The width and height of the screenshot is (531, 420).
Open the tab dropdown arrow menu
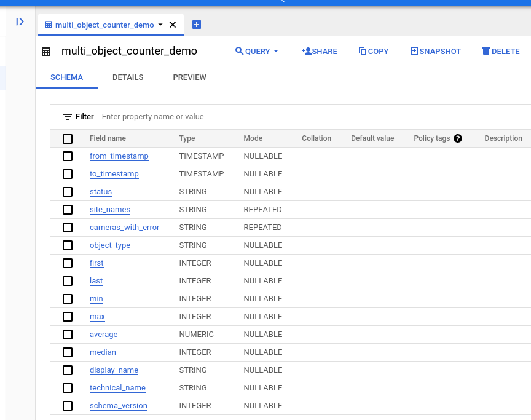[160, 25]
